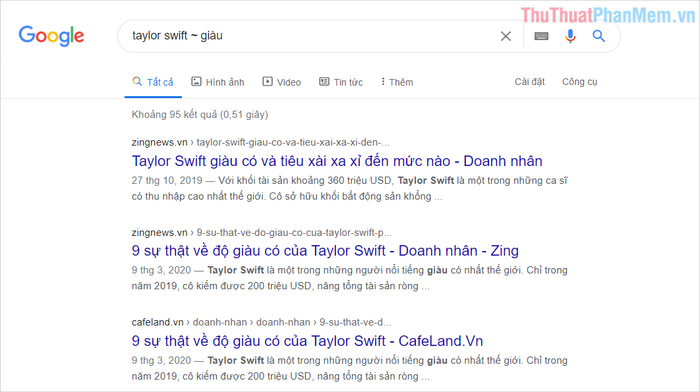Click snippet text dated 27 thg 10, 2019
This screenshot has height=392, width=700.
click(x=350, y=188)
